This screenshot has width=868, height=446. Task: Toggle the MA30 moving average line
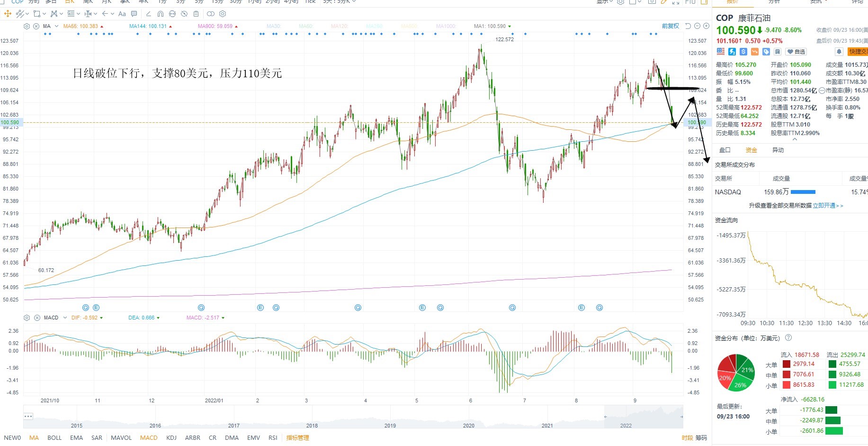point(274,26)
